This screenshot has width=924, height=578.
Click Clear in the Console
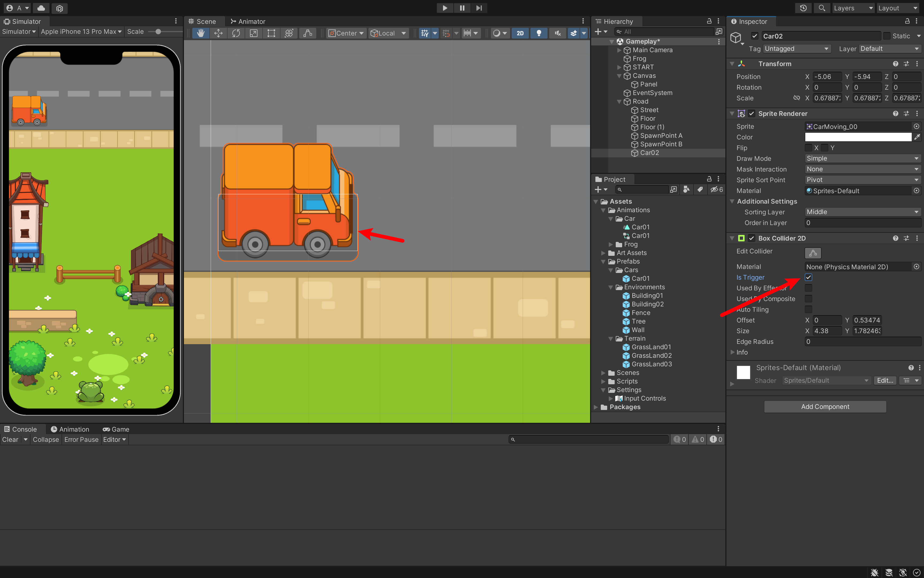pos(10,440)
